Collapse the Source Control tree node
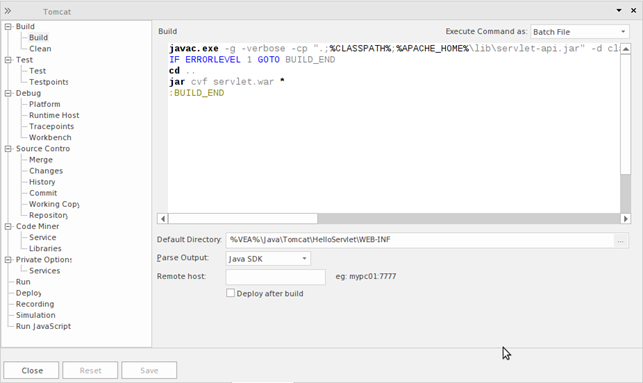 click(8, 148)
